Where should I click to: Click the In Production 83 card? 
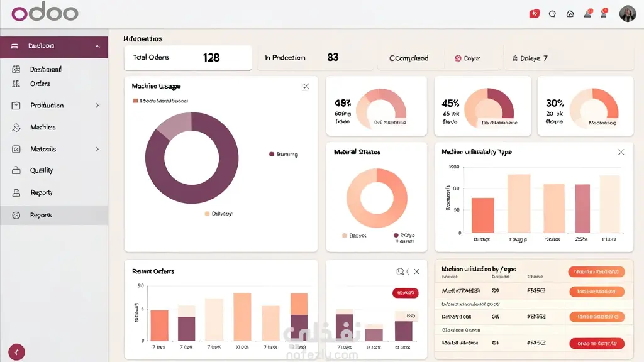pyautogui.click(x=315, y=58)
